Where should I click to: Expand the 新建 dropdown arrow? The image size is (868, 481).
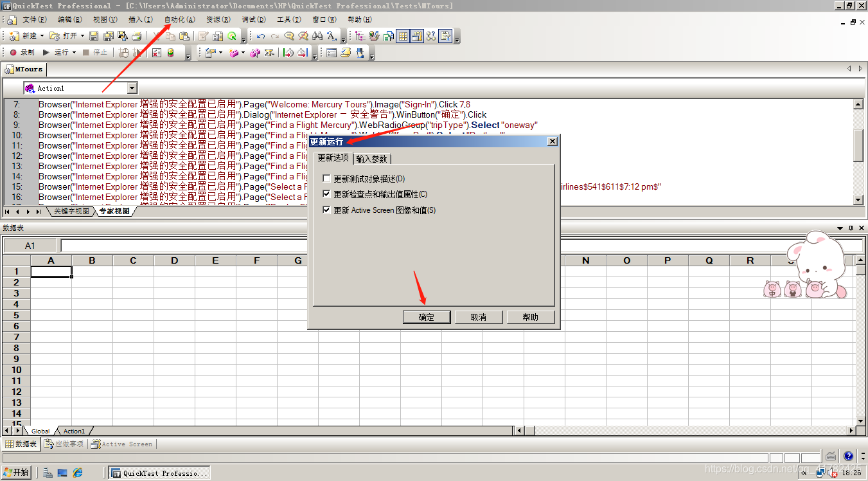42,36
